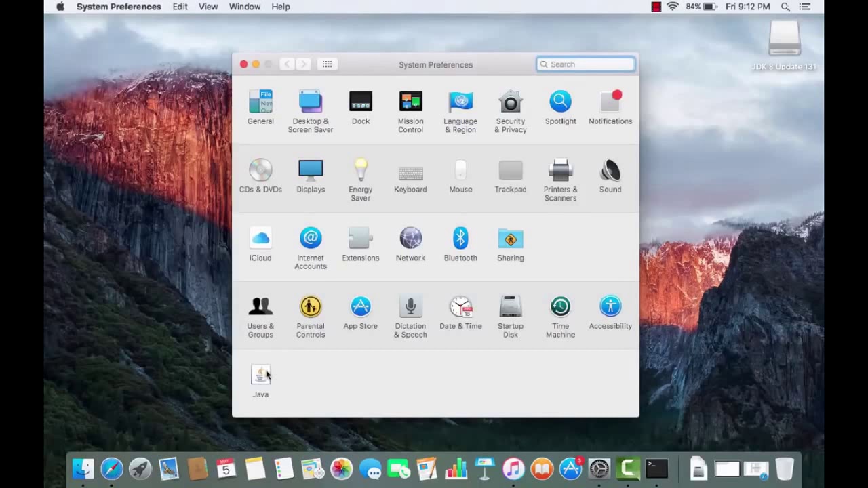The height and width of the screenshot is (488, 868).
Task: Click the Wi-Fi status icon
Action: pyautogui.click(x=673, y=7)
